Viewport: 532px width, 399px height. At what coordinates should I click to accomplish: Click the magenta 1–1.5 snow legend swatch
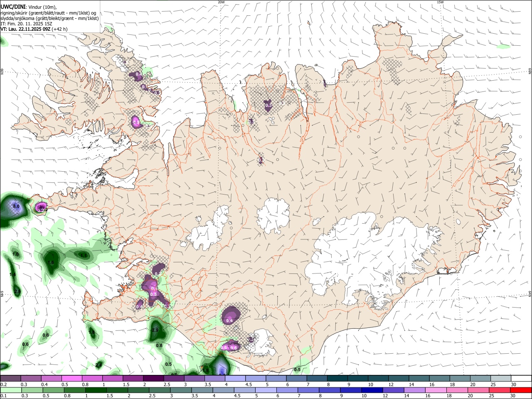(x=112, y=379)
